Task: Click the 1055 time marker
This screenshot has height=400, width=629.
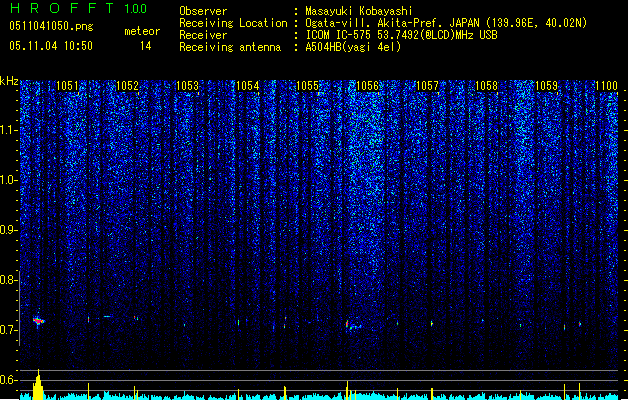Action: click(x=307, y=86)
